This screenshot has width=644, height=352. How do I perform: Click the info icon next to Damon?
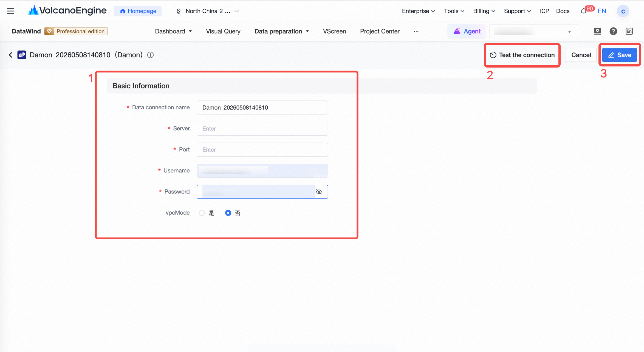(x=150, y=55)
